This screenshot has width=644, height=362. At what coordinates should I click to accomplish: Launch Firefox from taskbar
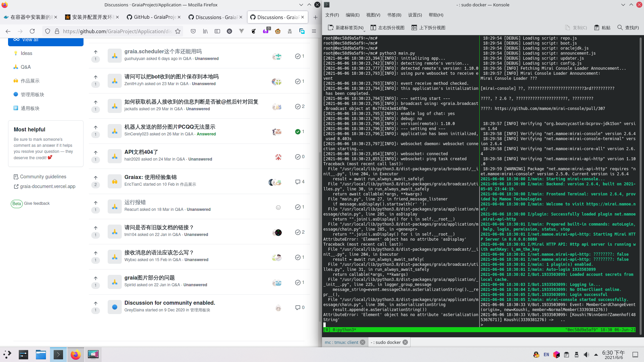pos(76,354)
